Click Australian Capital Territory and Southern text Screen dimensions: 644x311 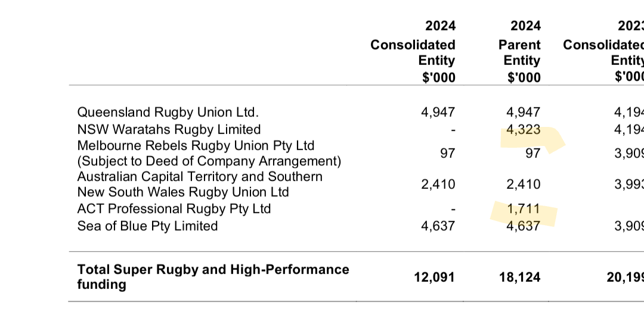point(200,176)
